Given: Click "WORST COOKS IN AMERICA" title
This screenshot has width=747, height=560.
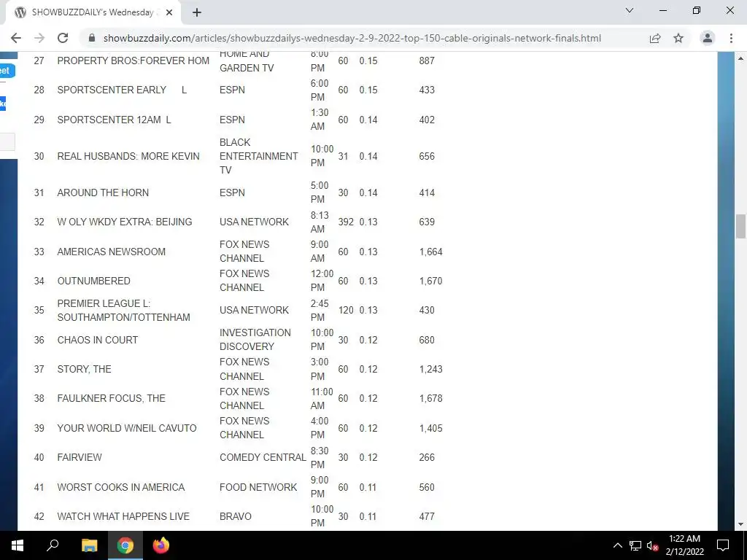Looking at the screenshot, I should click(x=120, y=487).
